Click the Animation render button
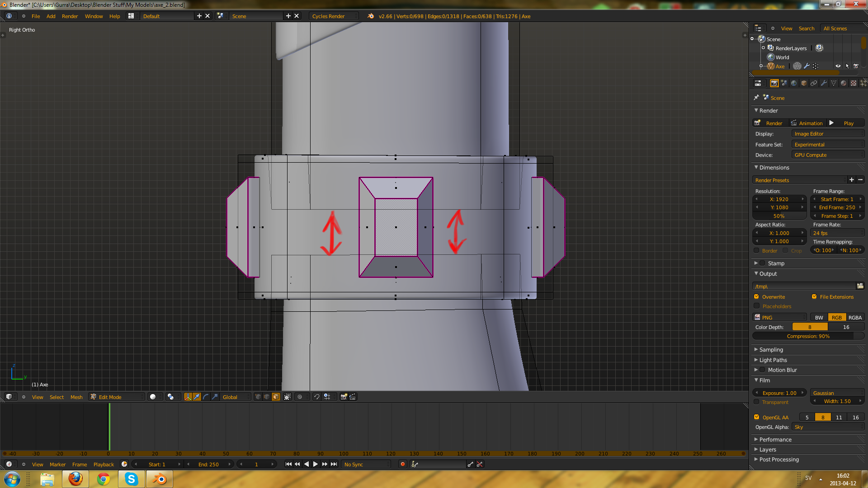Screen dimensions: 868x488 tap(807, 123)
